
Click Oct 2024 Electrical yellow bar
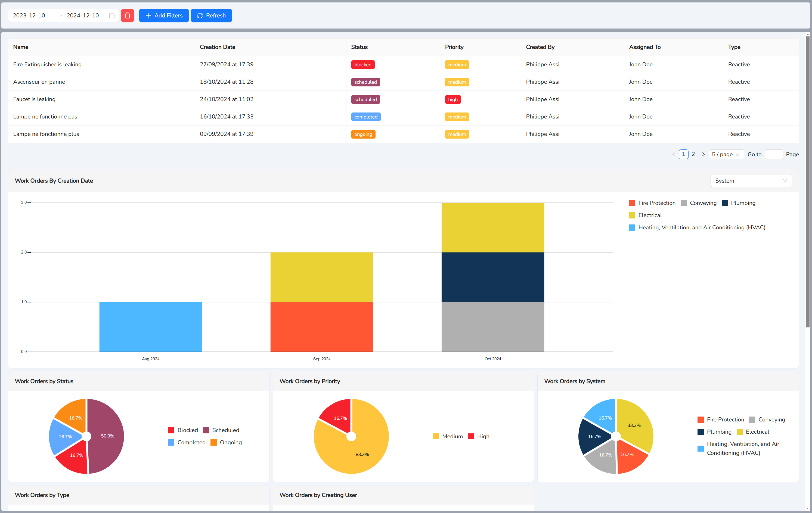coord(493,227)
